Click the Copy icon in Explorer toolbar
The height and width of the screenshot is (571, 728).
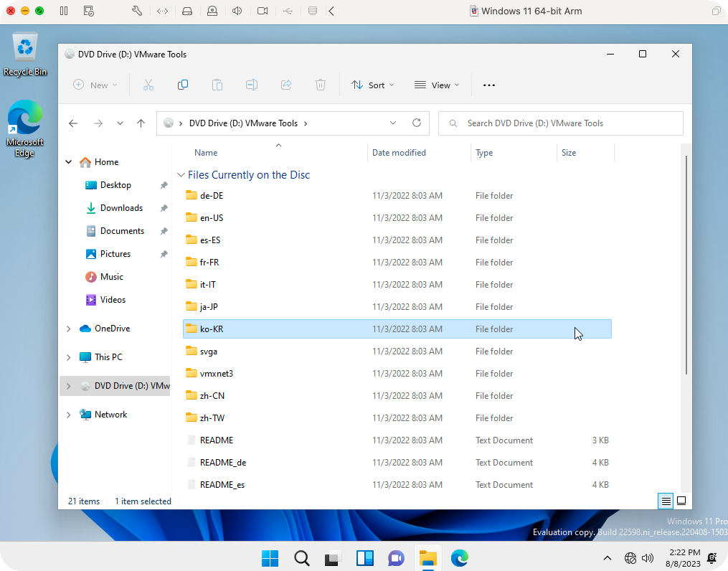(x=182, y=85)
